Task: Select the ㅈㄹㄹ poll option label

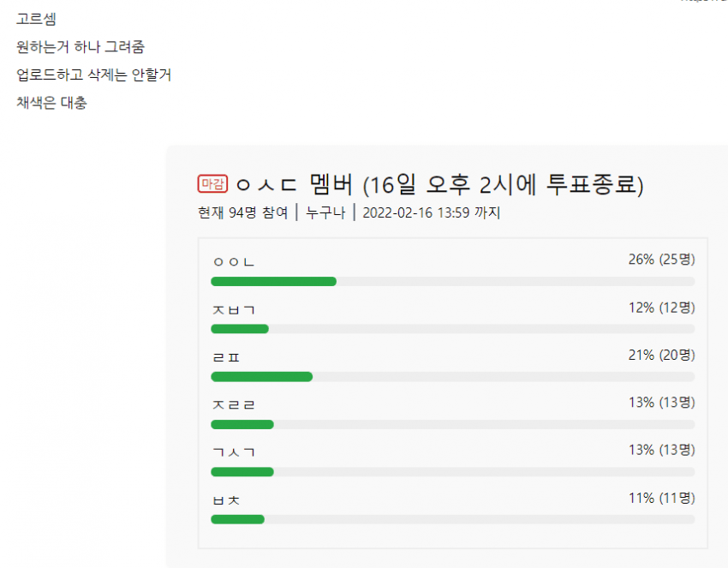Action: (234, 405)
